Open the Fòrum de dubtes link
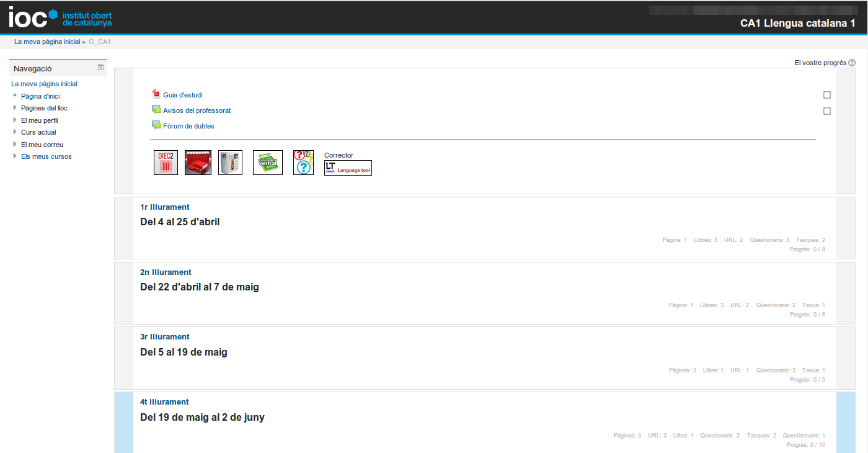The image size is (868, 453). 188,126
